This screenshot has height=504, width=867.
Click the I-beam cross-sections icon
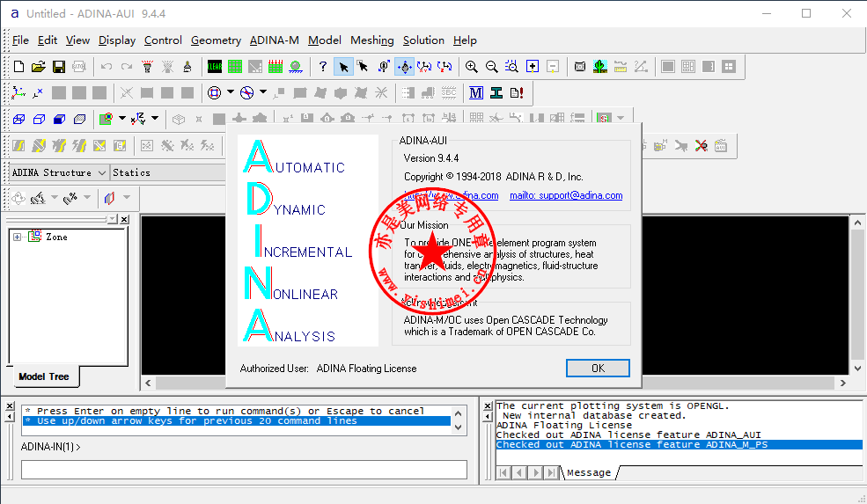(x=496, y=93)
